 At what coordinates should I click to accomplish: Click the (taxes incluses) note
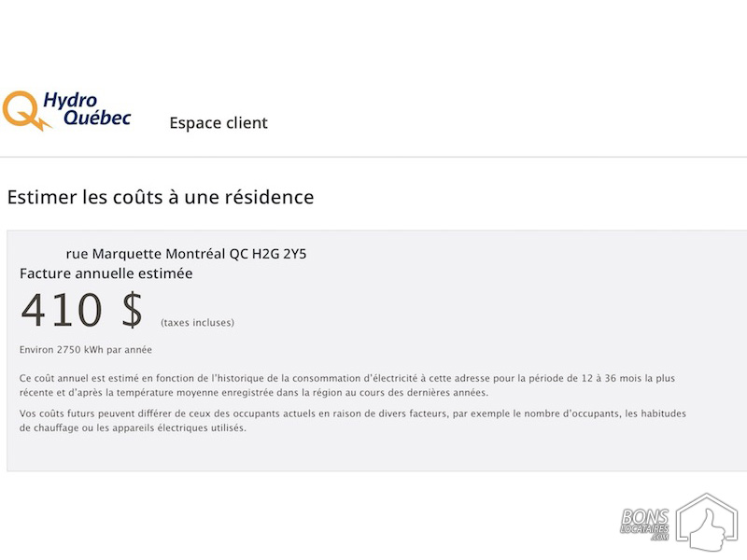197,323
